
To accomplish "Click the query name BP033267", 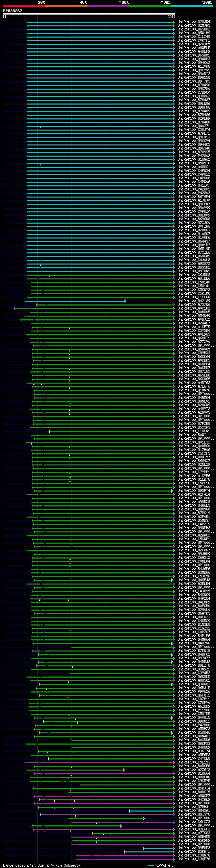I will [13, 11].
